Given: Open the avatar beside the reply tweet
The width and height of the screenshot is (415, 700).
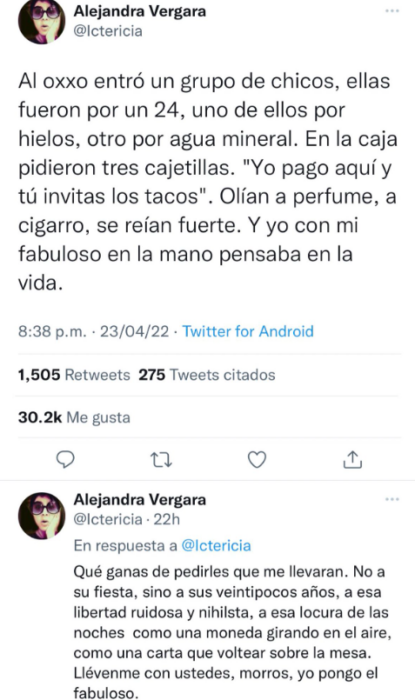Looking at the screenshot, I should click(x=42, y=516).
